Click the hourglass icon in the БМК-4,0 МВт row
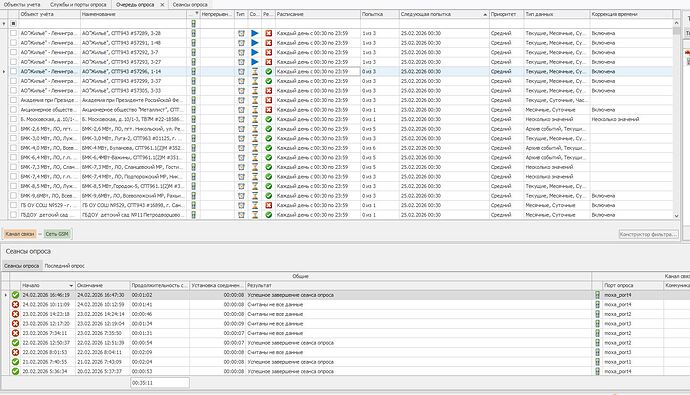The height and width of the screenshot is (395, 690). tap(255, 148)
